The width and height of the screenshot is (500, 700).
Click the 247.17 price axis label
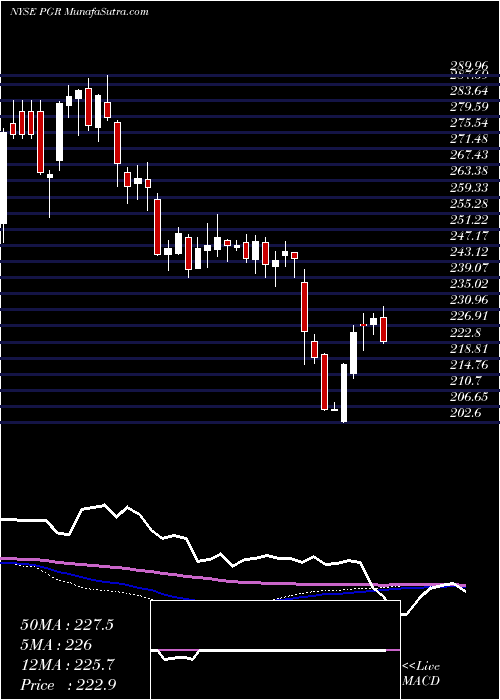pos(469,236)
